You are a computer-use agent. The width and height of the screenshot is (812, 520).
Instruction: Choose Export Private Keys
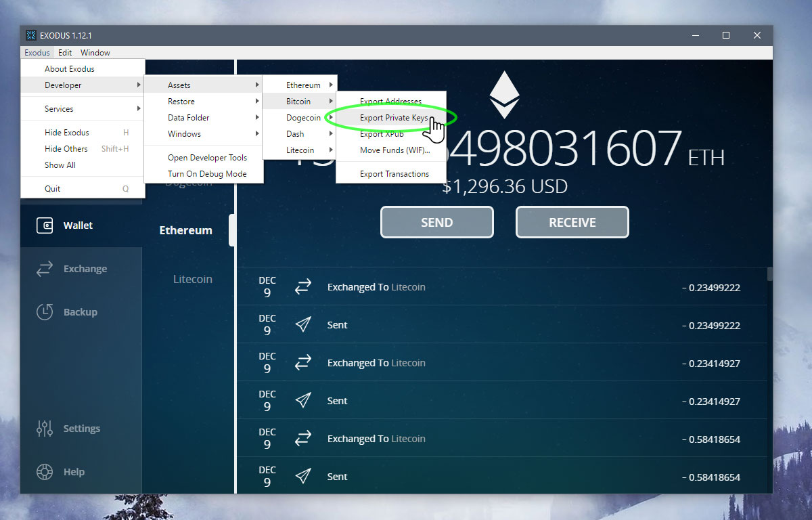(391, 118)
